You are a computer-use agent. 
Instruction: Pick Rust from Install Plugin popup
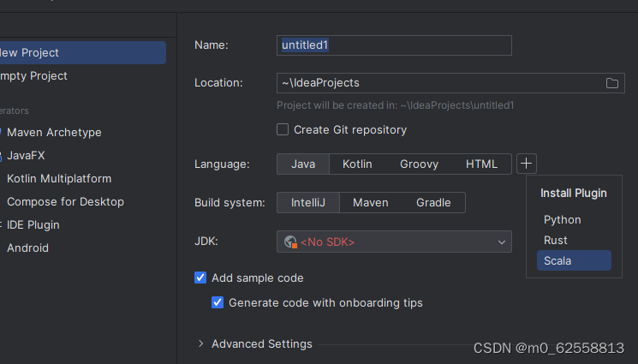click(556, 240)
